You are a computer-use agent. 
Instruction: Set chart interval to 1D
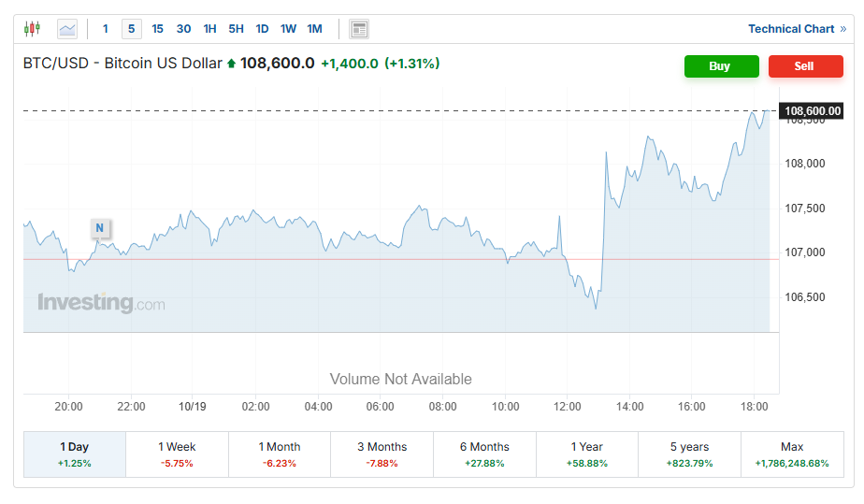(262, 29)
